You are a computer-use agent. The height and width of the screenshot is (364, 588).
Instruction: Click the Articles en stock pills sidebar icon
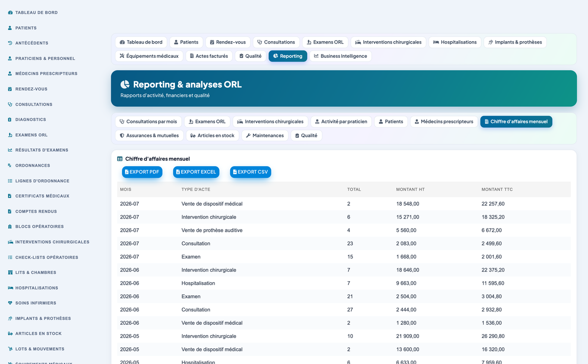click(x=10, y=334)
